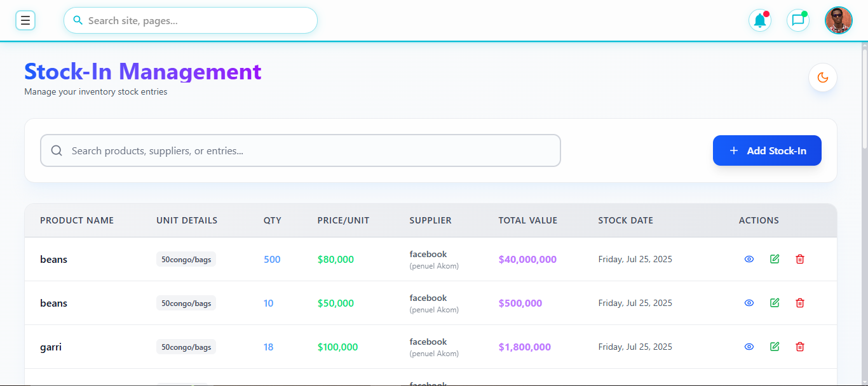Viewport: 868px width, 386px height.
Task: Click the QTY column header
Action: 273,220
